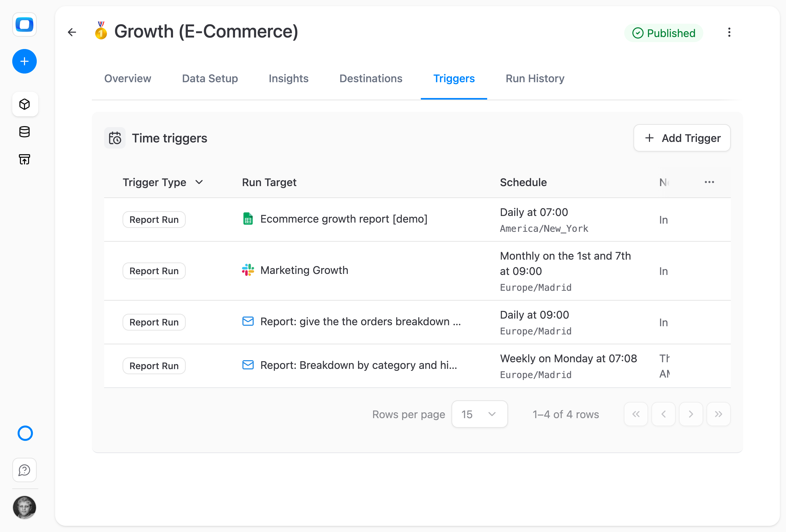Click the Add Trigger button
Image resolution: width=786 pixels, height=532 pixels.
point(682,138)
